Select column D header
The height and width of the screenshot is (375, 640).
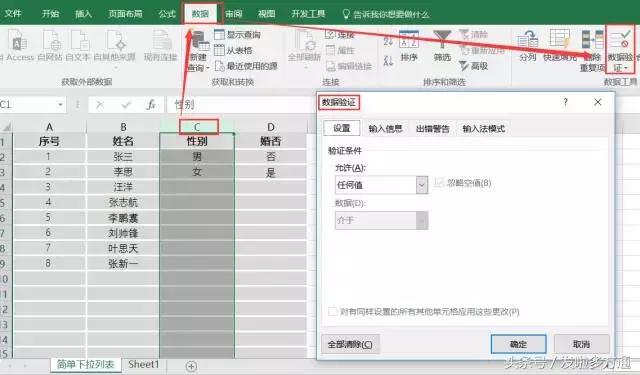[271, 127]
